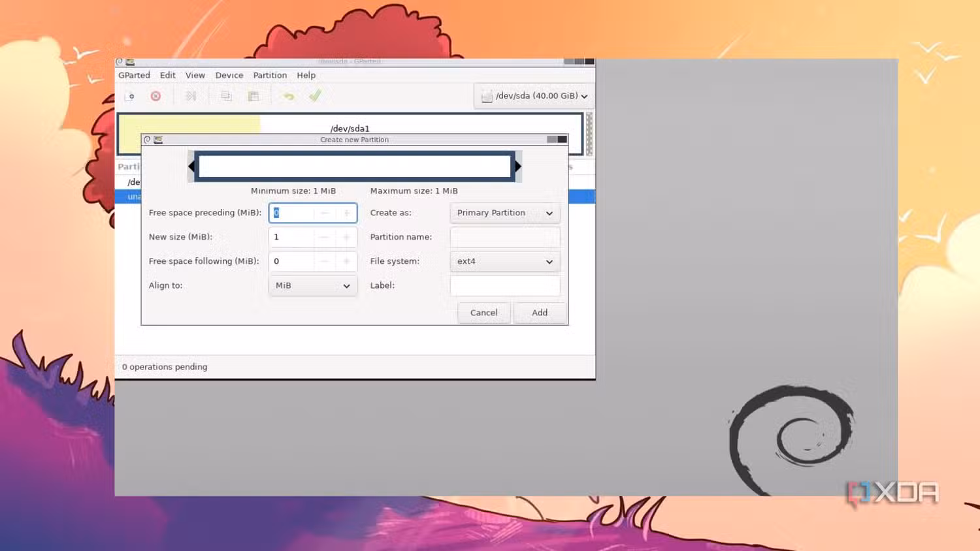The width and height of the screenshot is (980, 551).
Task: Decrease the Free space preceding value
Action: [x=325, y=213]
